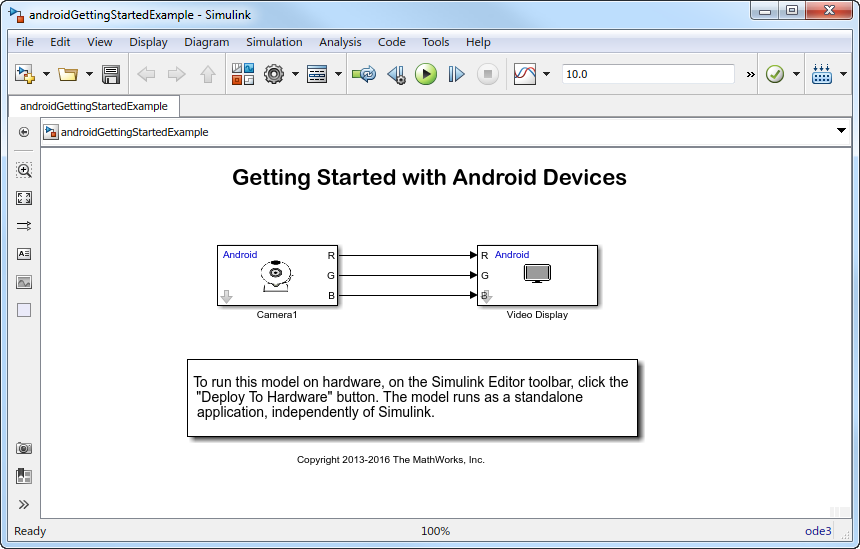
Task: Expand the breadcrumb bar dropdown arrow
Action: [841, 131]
